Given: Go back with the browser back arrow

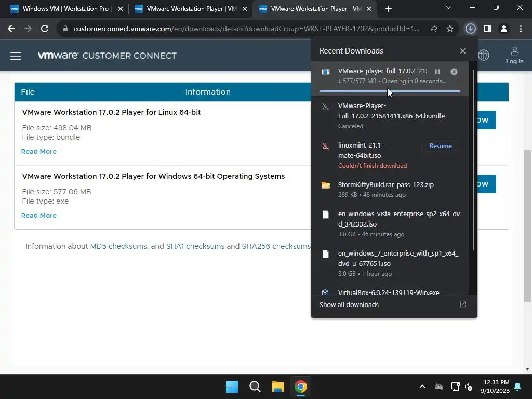Looking at the screenshot, I should (11, 29).
